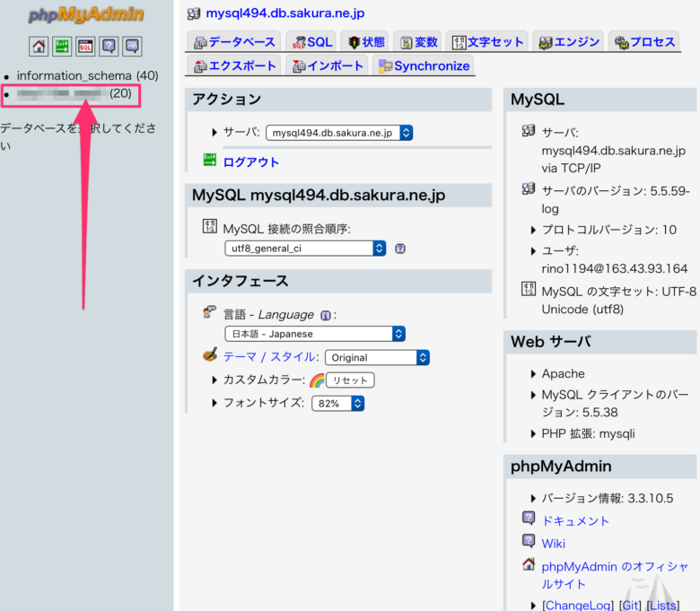Open the ChangeLog link
The height and width of the screenshot is (611, 700).
click(x=578, y=606)
